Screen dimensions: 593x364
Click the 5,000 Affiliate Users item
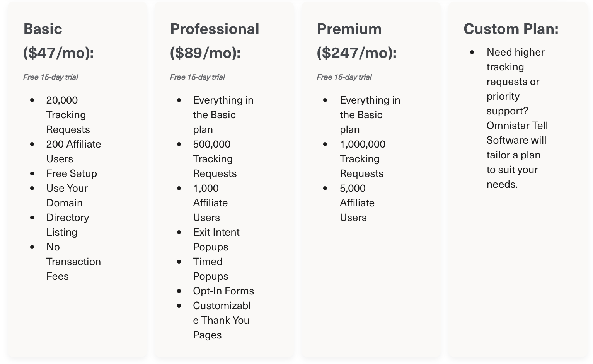[357, 203]
